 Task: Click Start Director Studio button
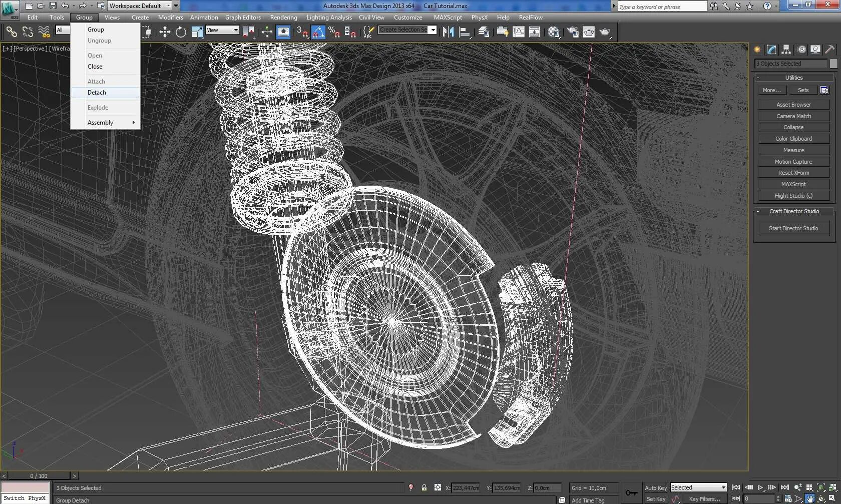(794, 228)
